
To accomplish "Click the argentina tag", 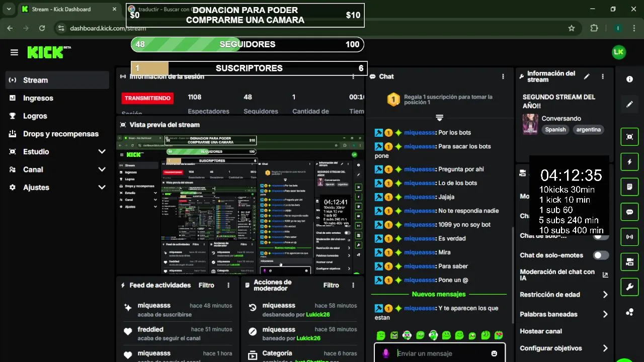I will pyautogui.click(x=589, y=130).
